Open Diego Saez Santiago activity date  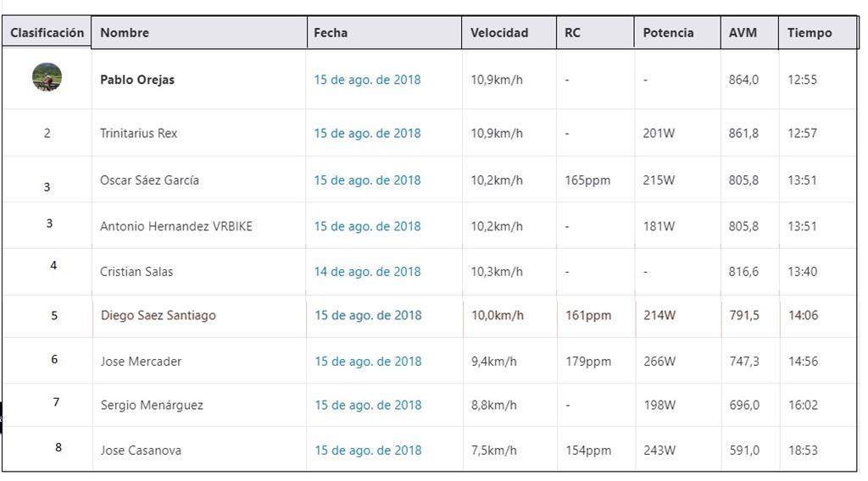[368, 315]
